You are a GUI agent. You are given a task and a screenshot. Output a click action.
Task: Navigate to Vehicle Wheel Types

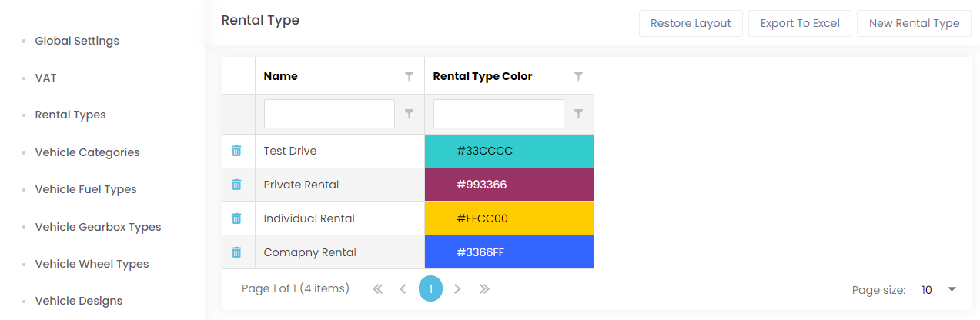(x=92, y=264)
